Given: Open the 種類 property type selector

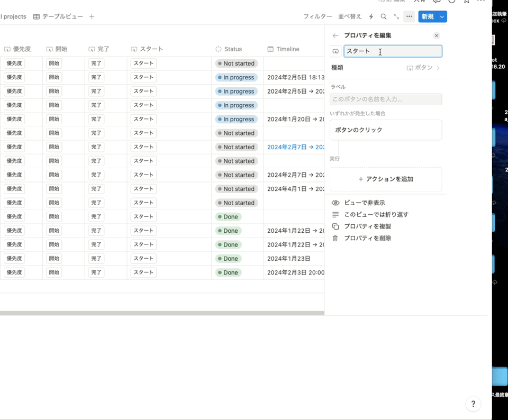Looking at the screenshot, I should click(x=423, y=68).
